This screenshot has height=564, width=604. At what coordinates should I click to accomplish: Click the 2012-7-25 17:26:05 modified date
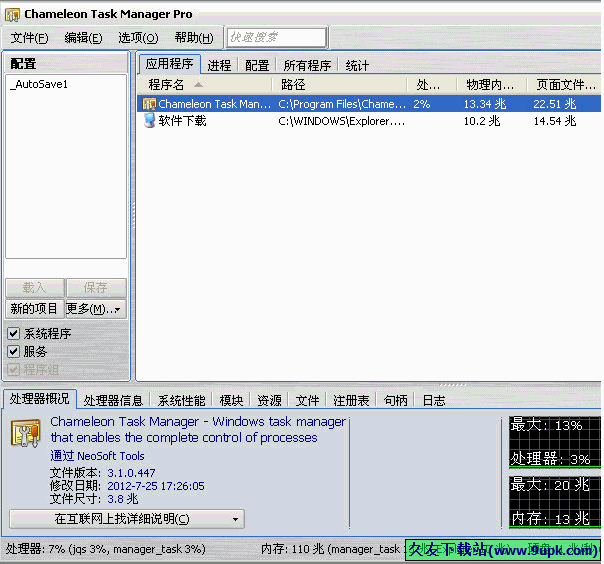click(x=156, y=486)
